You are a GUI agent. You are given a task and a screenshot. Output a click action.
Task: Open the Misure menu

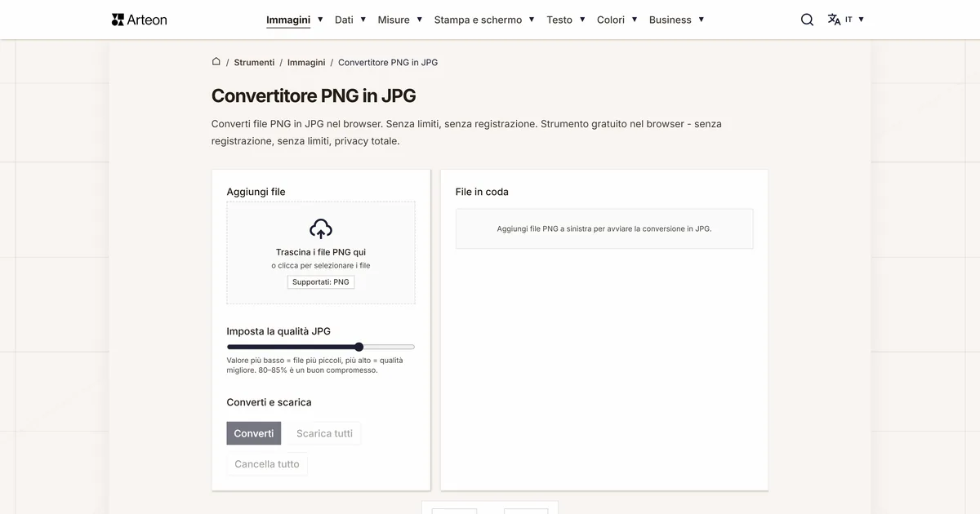point(394,20)
